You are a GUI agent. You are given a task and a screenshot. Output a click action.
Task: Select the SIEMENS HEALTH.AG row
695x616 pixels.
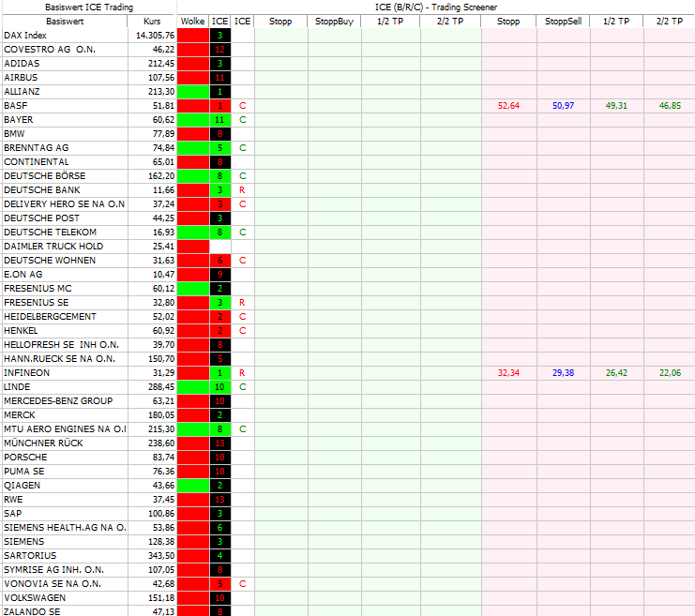[x=65, y=528]
